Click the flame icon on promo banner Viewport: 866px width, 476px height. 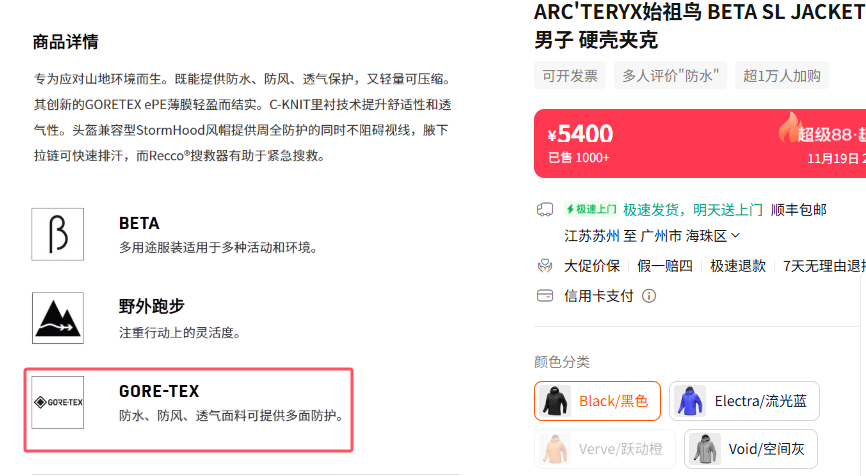point(790,127)
